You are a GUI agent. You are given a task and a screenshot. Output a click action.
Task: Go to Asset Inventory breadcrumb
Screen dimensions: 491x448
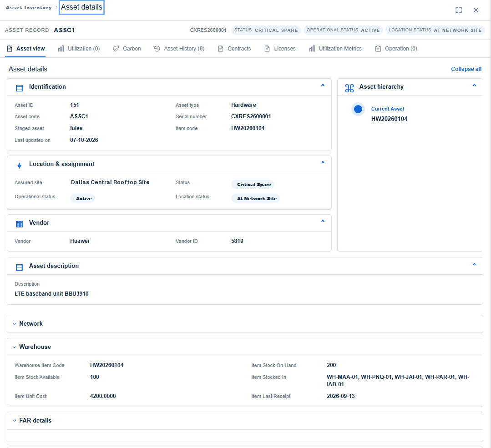(x=29, y=8)
